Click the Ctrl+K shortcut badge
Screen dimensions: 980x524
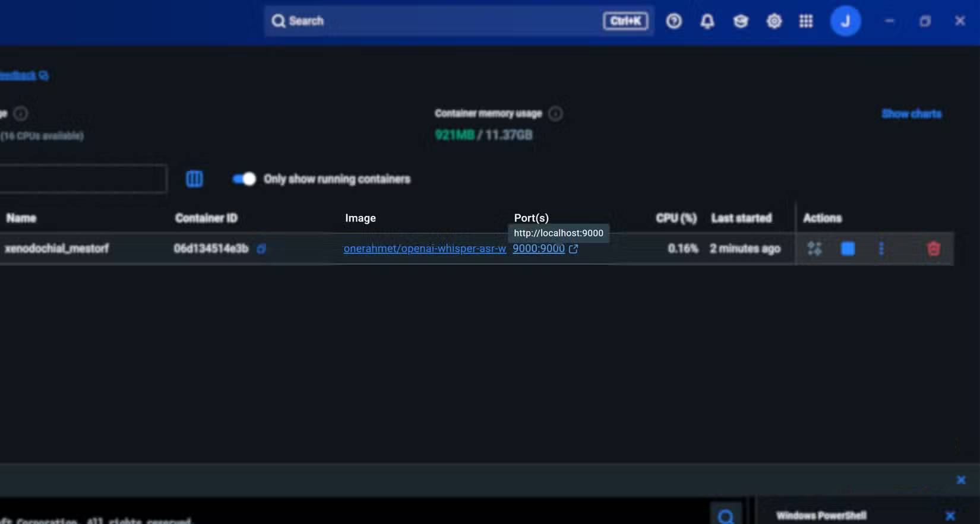coord(625,21)
